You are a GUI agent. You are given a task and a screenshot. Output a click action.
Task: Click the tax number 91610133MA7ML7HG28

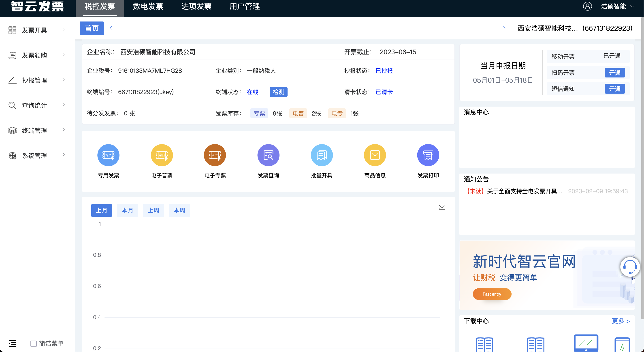point(150,71)
